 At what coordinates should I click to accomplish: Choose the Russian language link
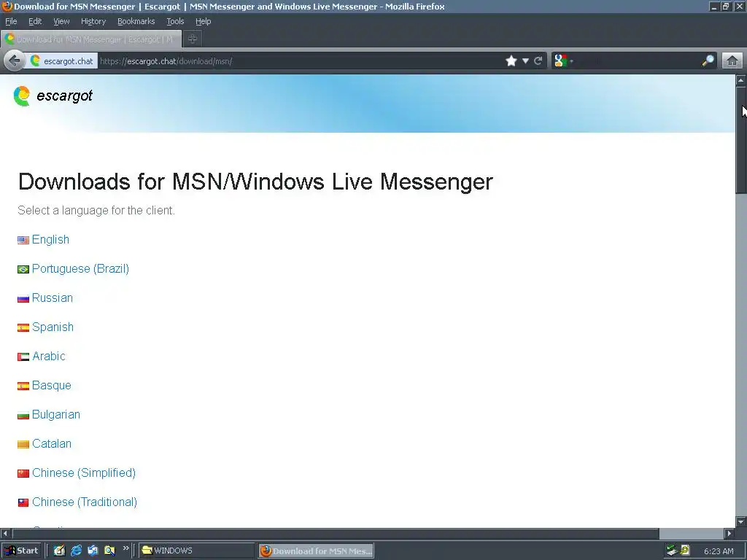(x=53, y=298)
